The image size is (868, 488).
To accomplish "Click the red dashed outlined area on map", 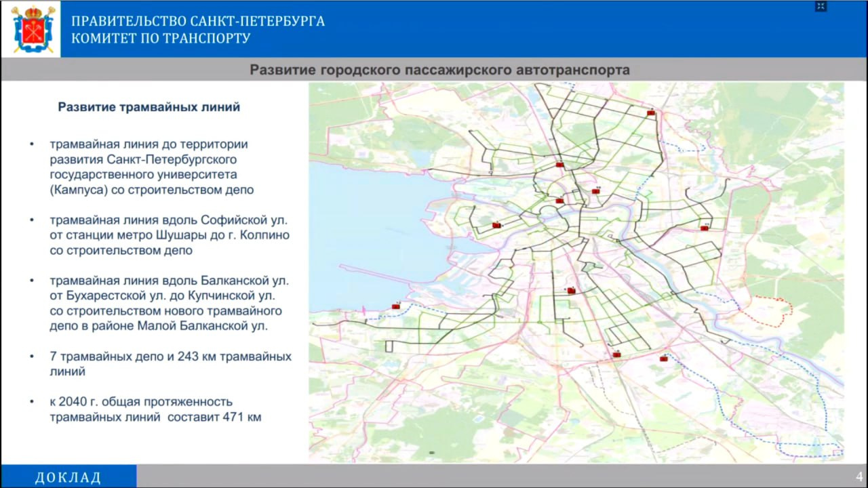I will (768, 312).
